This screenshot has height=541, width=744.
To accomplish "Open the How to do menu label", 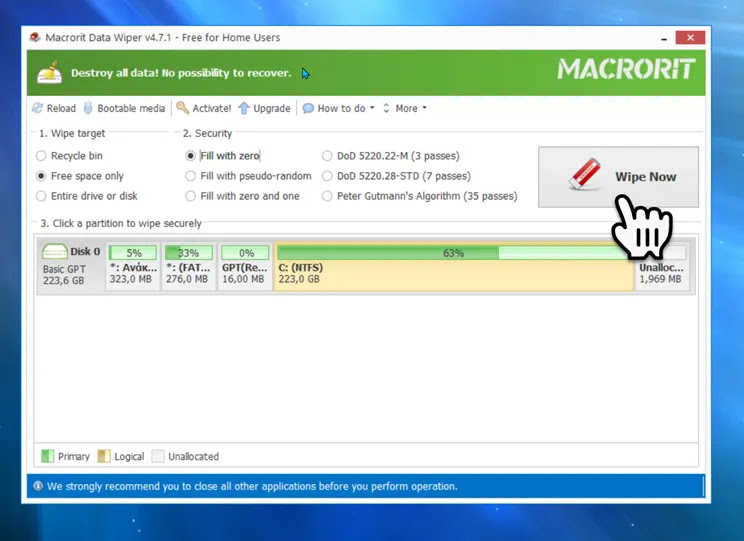I will click(342, 108).
